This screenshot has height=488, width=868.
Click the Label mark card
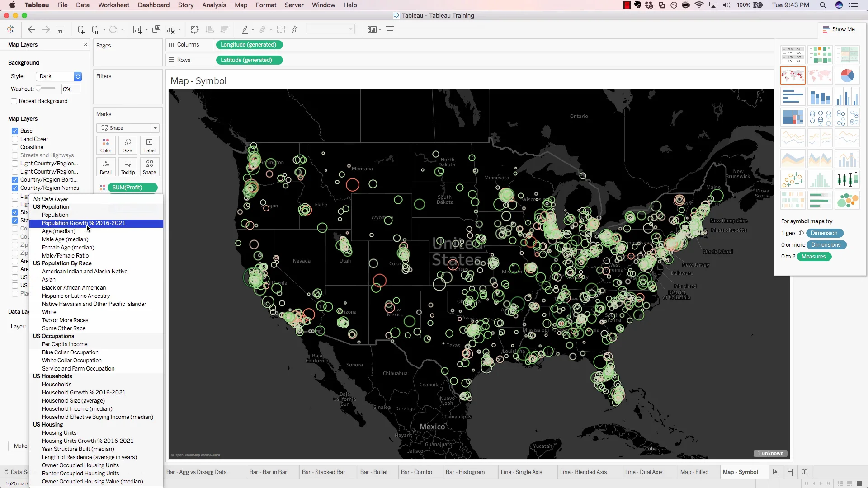[150, 145]
